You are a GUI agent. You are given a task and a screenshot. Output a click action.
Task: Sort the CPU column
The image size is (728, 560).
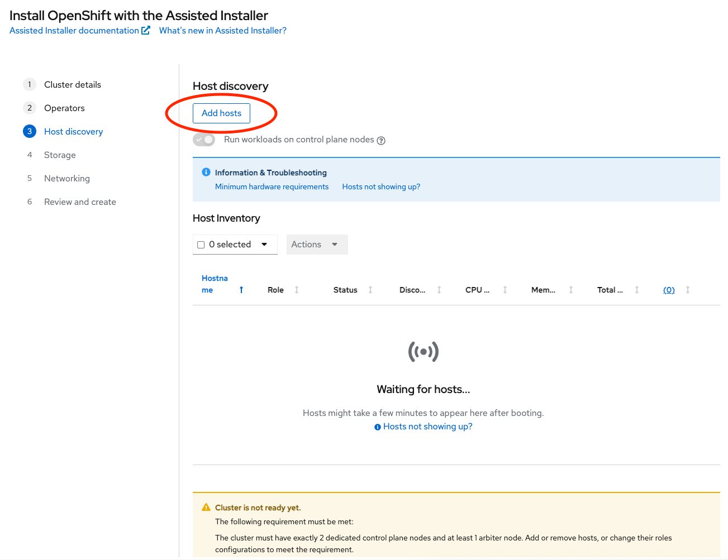[x=505, y=289]
